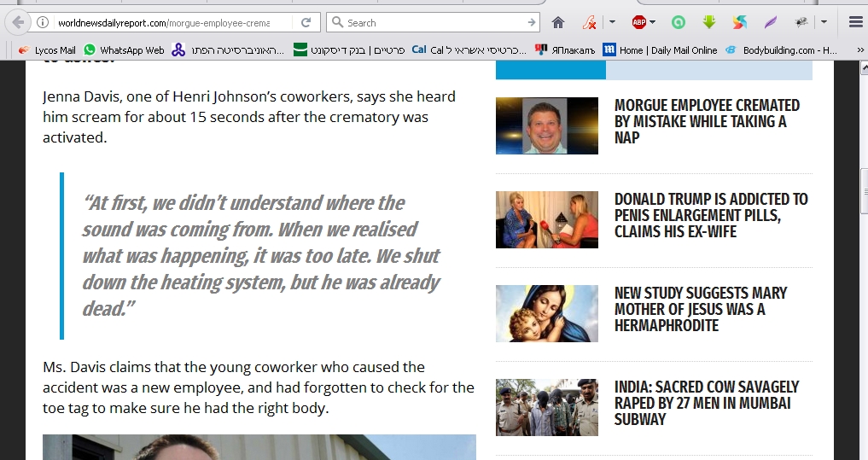868x460 pixels.
Task: Open the Lycos Mail bookmark
Action: (x=46, y=49)
